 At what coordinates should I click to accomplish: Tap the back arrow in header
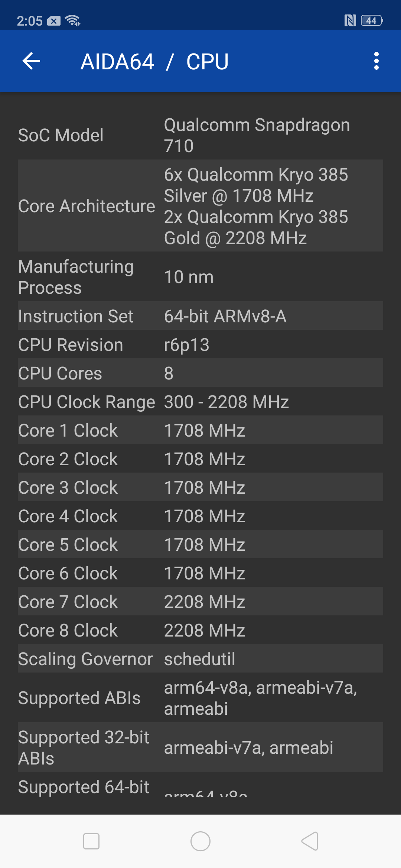[31, 61]
